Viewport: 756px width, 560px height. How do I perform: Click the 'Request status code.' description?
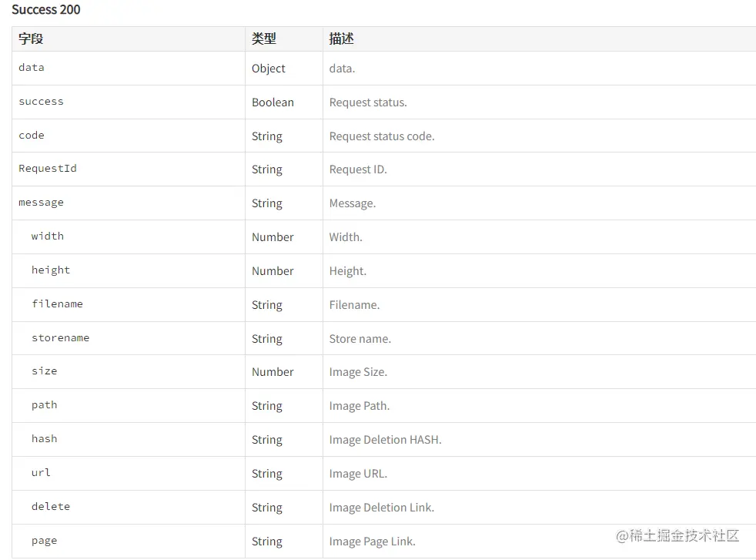(x=382, y=136)
